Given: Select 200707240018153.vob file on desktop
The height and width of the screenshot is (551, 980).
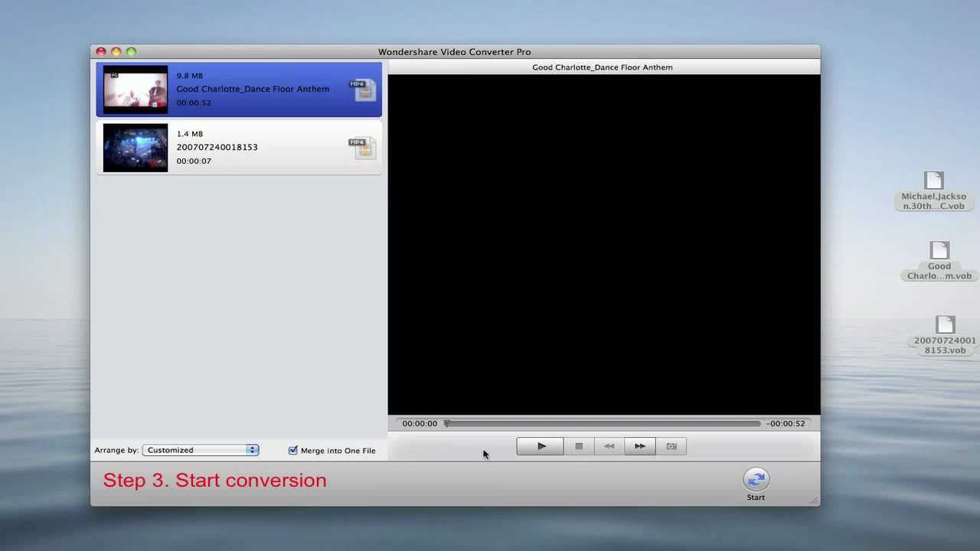Looking at the screenshot, I should 945,335.
